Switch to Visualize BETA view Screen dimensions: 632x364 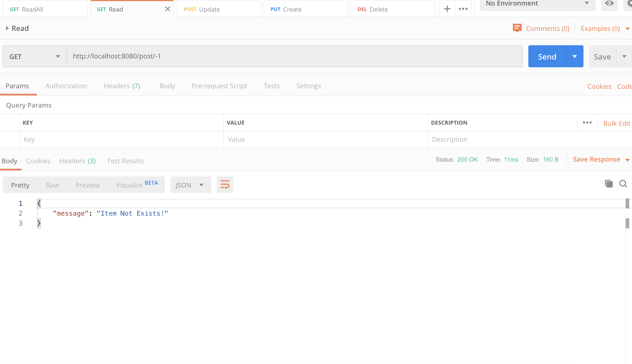click(137, 184)
